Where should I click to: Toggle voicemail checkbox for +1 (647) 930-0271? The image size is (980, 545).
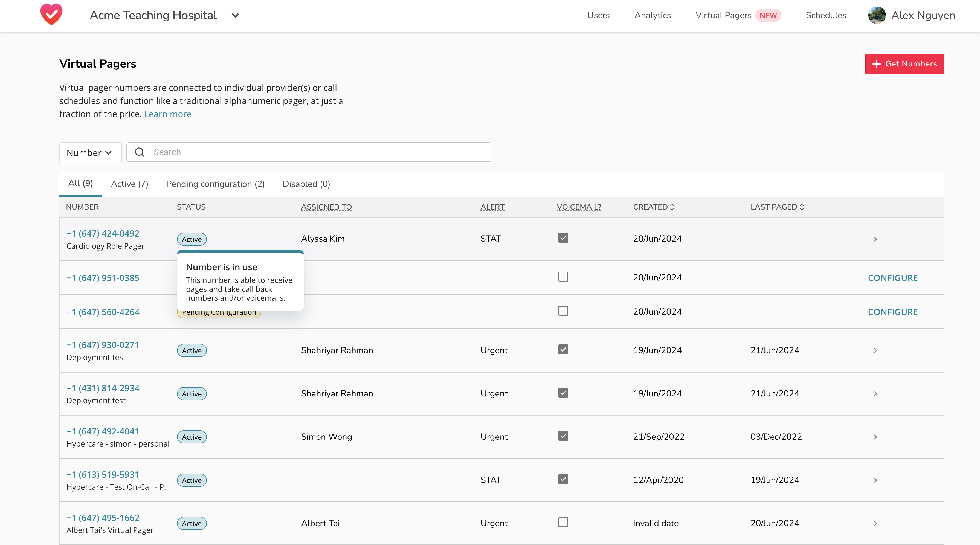[x=563, y=349]
